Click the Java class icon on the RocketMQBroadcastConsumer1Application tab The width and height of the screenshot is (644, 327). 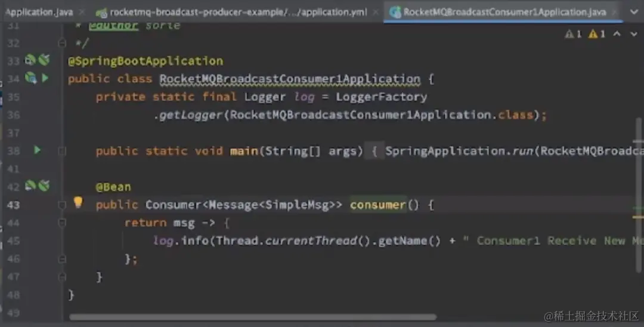tap(395, 12)
